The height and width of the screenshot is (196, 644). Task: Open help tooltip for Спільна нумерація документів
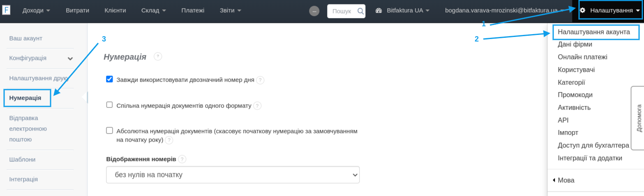click(x=257, y=106)
